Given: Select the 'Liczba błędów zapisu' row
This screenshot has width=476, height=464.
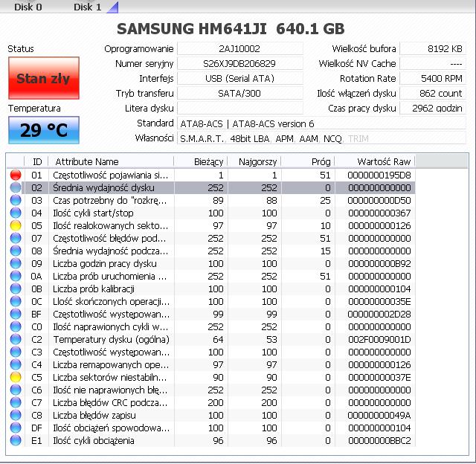Looking at the screenshot, I should coord(211,415).
